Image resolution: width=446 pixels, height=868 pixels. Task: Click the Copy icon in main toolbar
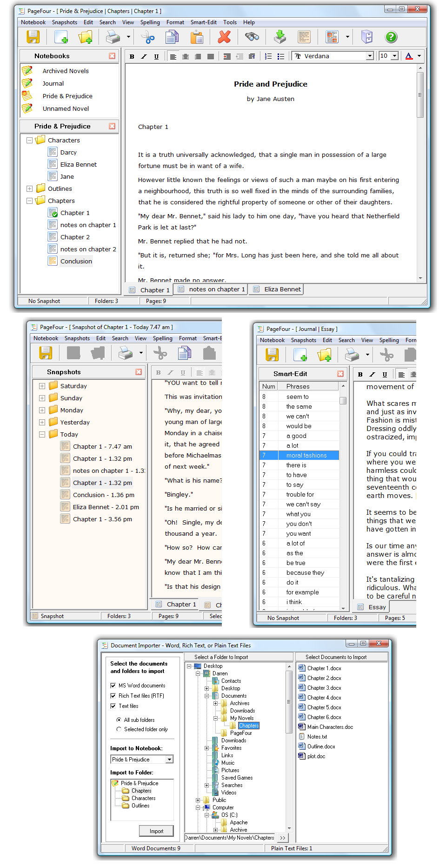(172, 37)
